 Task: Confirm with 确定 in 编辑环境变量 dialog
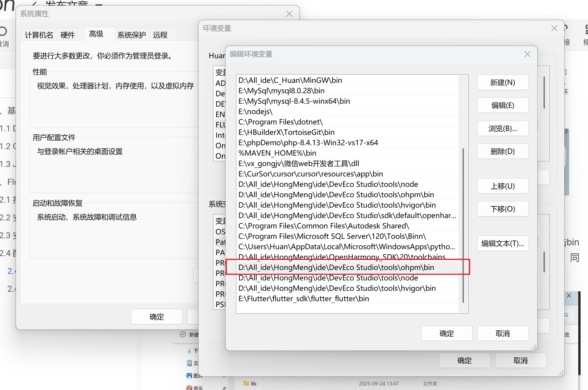coord(446,334)
